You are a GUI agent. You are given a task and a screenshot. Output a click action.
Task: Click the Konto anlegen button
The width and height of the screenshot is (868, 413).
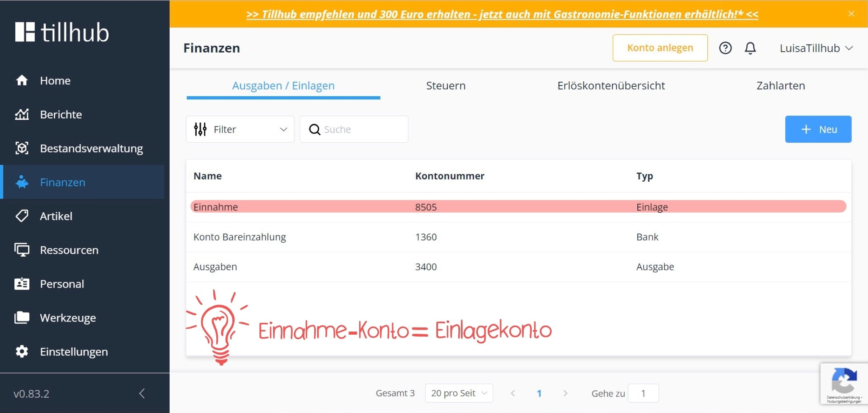point(660,48)
